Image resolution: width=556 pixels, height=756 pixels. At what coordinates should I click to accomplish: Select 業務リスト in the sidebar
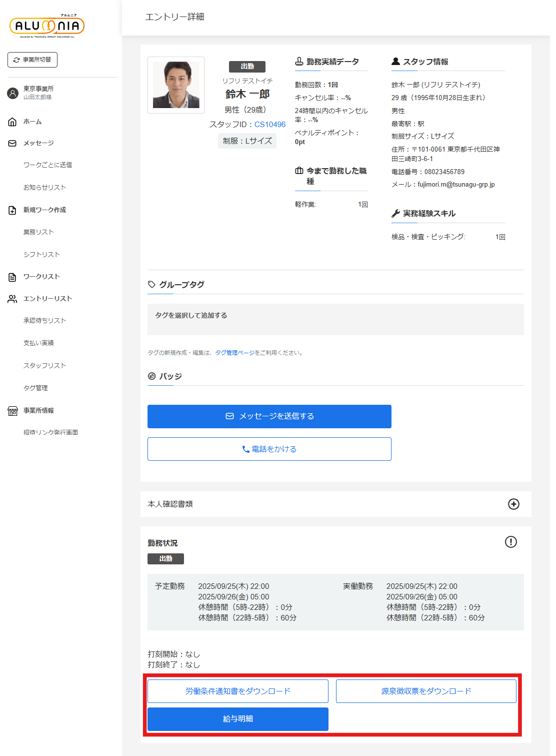tap(38, 232)
